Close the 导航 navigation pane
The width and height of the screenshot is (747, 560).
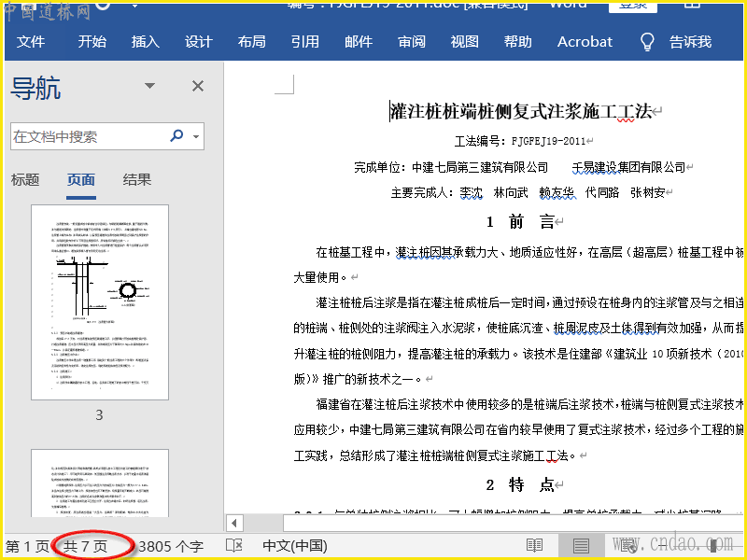[198, 86]
